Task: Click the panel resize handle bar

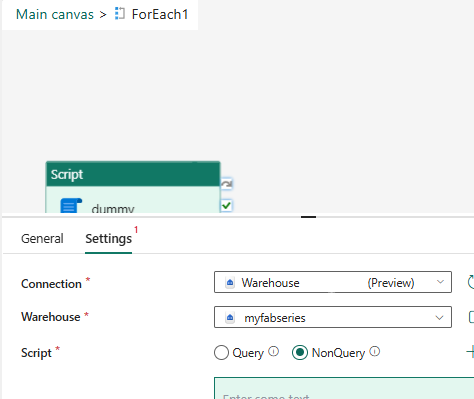Action: click(x=308, y=217)
